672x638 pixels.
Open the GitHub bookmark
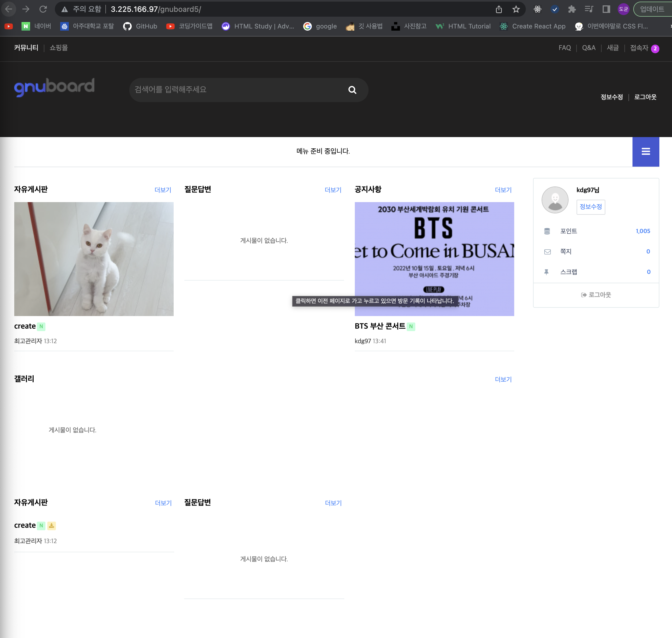[140, 26]
